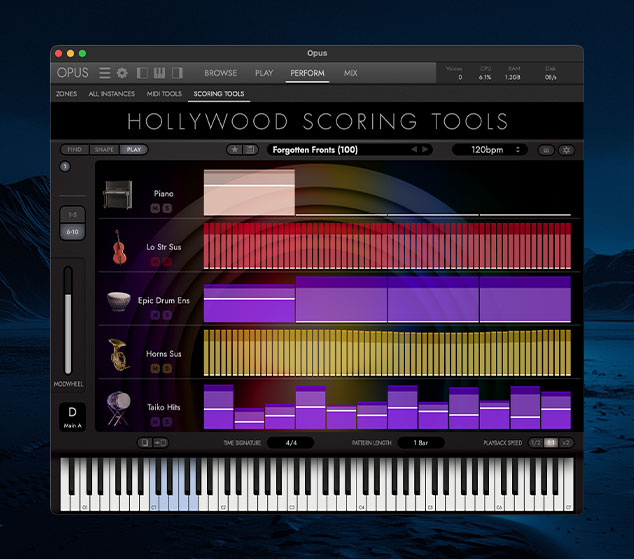Show instruments 1-5 page

[72, 215]
